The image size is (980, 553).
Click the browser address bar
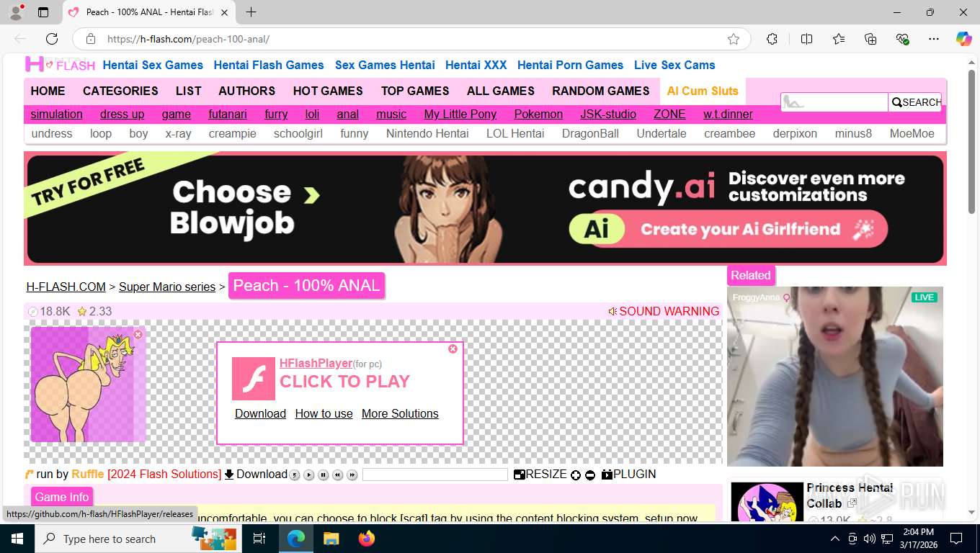[x=411, y=39]
